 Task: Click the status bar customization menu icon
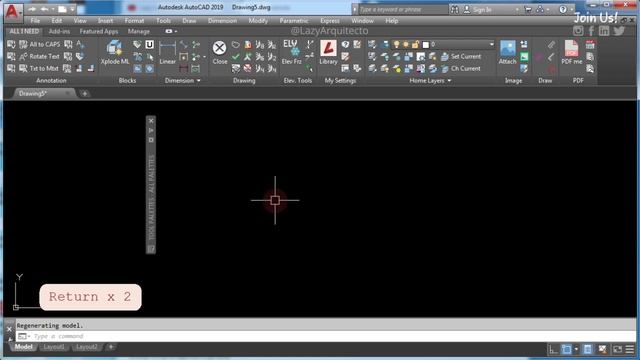[630, 349]
